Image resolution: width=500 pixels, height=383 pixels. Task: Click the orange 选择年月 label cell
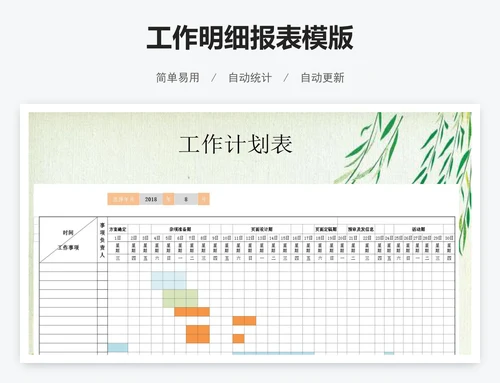[123, 199]
